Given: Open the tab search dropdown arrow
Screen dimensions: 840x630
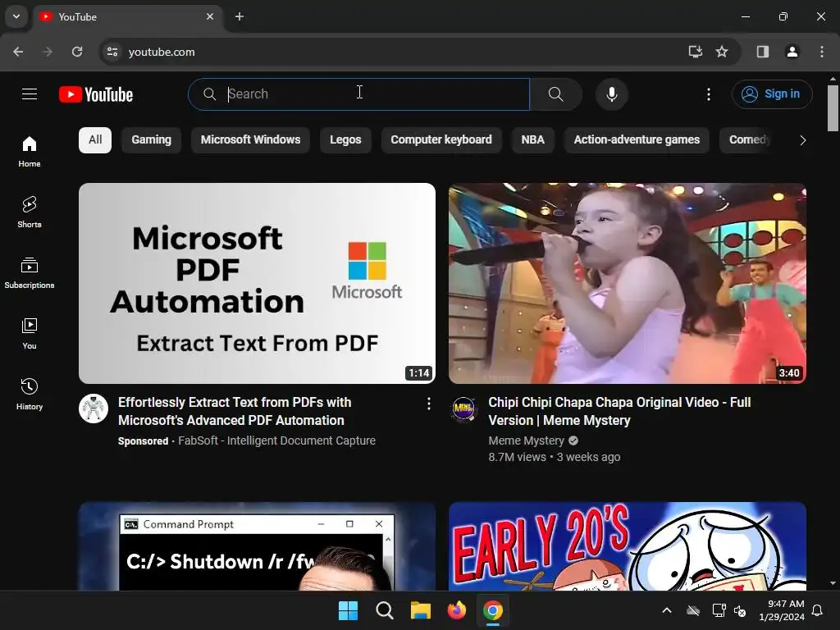Looking at the screenshot, I should pyautogui.click(x=16, y=16).
